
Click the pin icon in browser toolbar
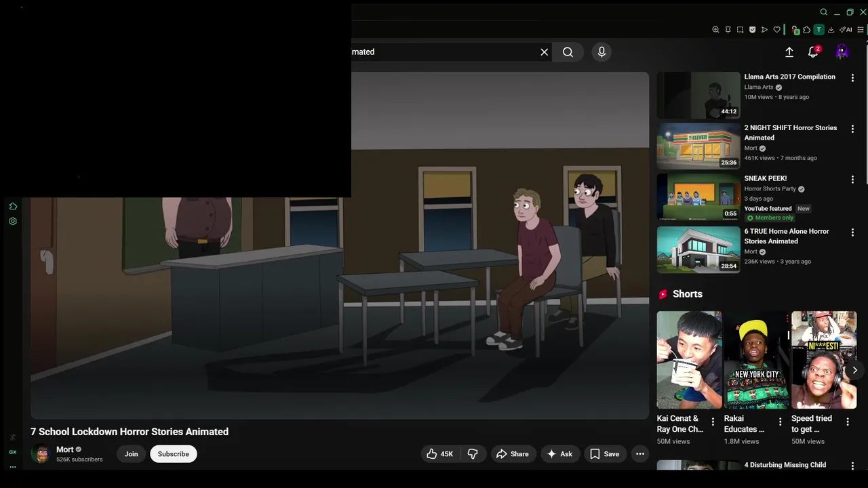tap(728, 30)
